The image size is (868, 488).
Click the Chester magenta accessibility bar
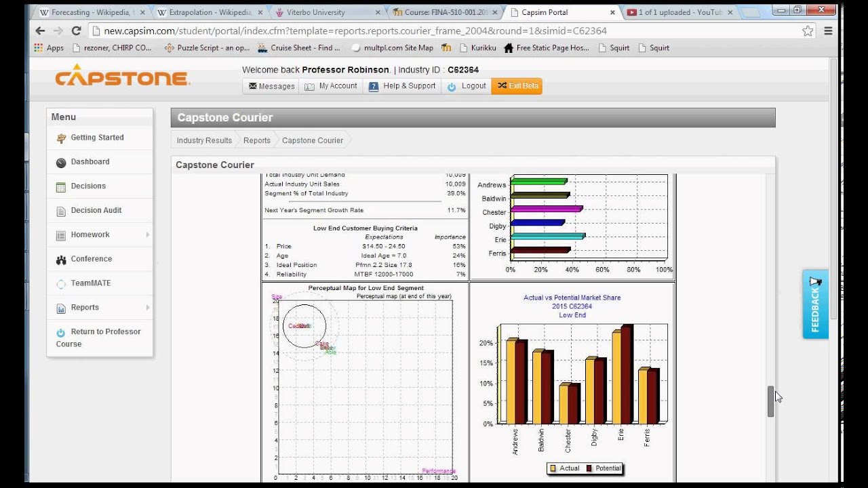coord(547,209)
